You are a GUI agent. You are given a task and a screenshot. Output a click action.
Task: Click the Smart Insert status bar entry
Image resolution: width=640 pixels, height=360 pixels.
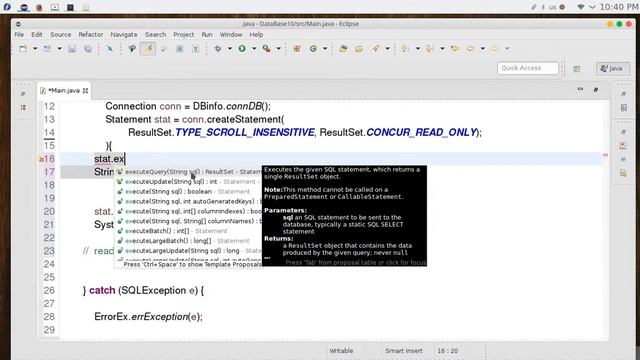[x=404, y=351]
